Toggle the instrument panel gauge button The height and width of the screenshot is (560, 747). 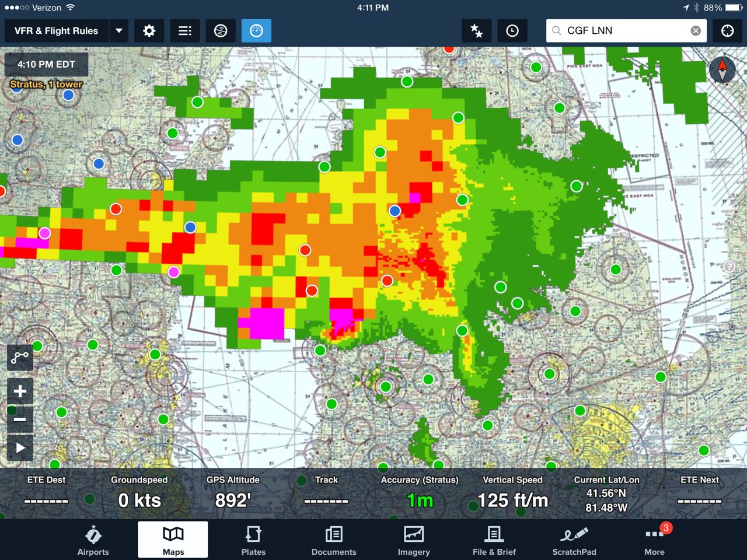coord(256,31)
